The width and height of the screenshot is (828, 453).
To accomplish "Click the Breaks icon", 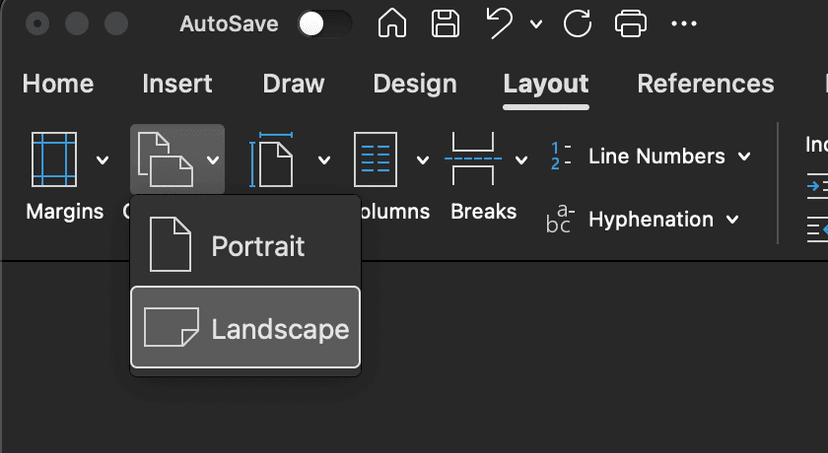I will (x=474, y=159).
